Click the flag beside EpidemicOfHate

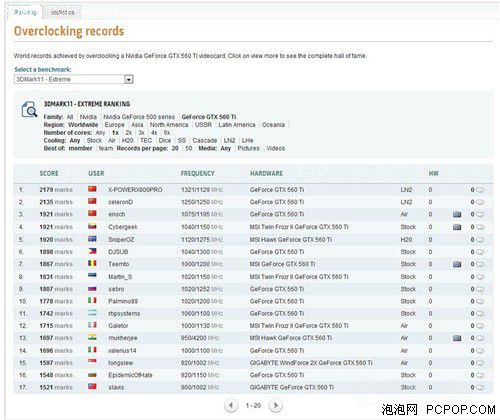pyautogui.click(x=92, y=374)
